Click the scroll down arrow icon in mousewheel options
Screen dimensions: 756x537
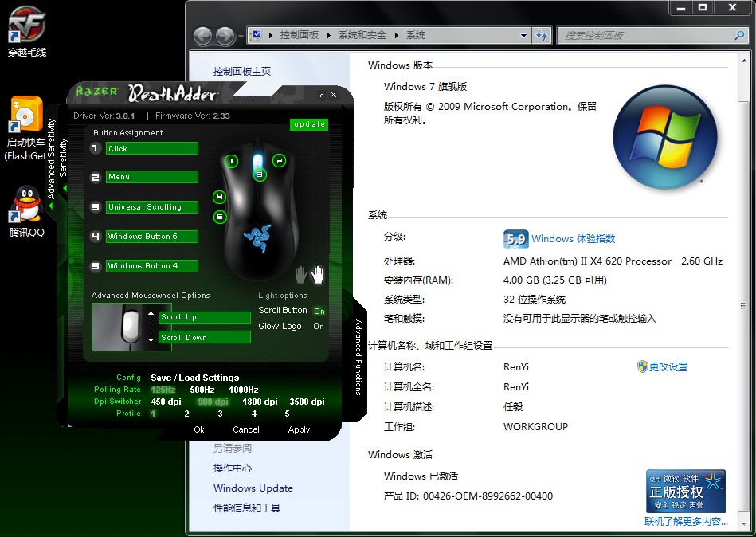pos(151,336)
